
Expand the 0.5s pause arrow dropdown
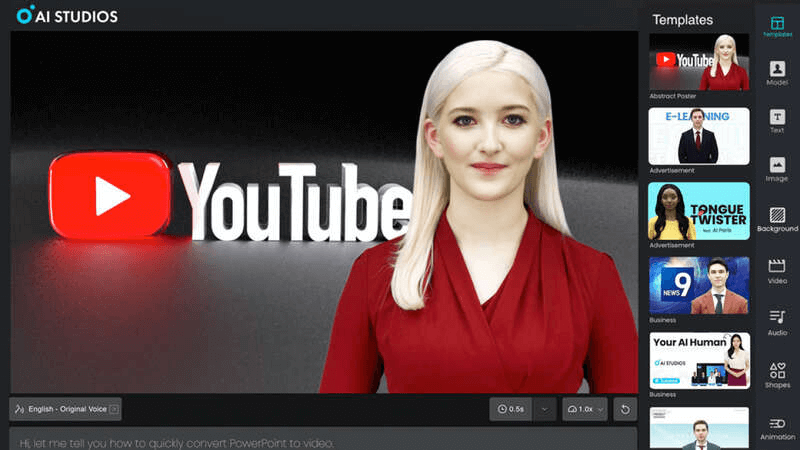coord(544,409)
